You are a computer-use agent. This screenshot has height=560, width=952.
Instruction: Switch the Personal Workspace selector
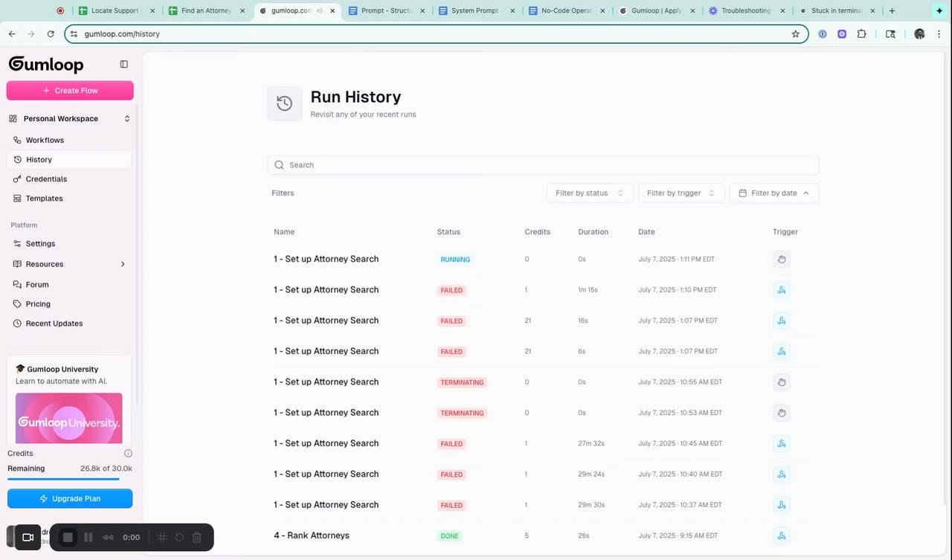click(x=69, y=119)
